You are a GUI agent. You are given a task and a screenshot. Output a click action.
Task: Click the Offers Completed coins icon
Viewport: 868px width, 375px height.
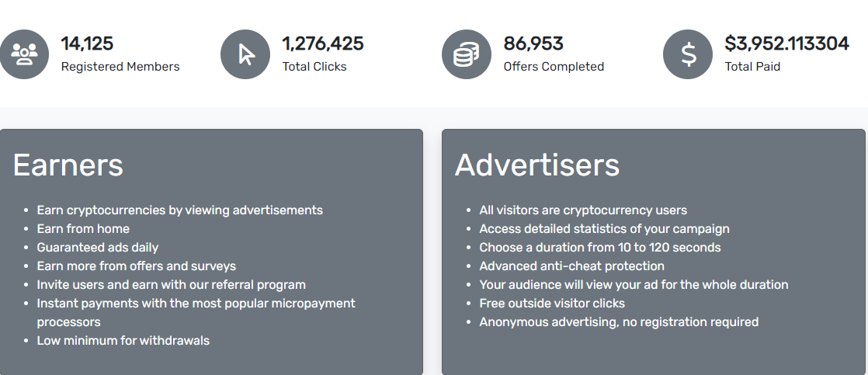point(467,54)
